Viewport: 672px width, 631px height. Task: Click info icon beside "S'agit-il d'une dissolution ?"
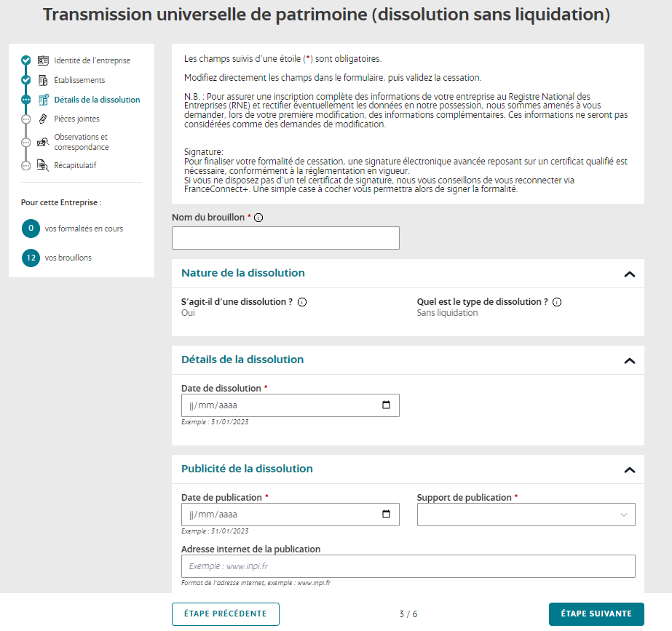pos(302,302)
